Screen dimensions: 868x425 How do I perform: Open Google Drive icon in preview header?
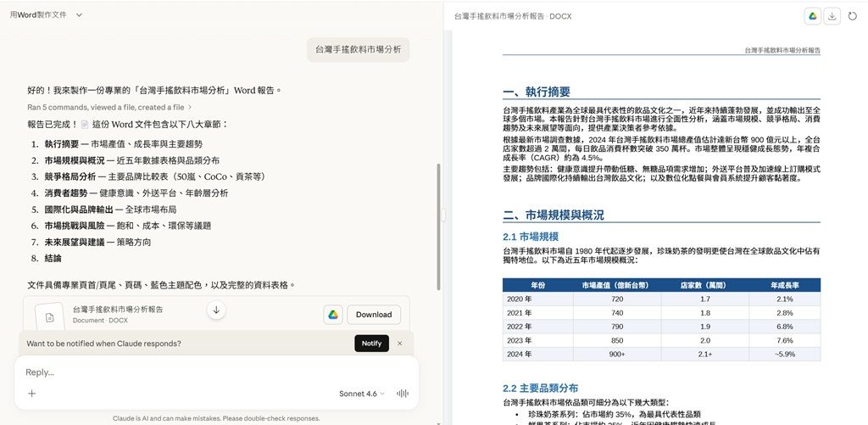812,16
